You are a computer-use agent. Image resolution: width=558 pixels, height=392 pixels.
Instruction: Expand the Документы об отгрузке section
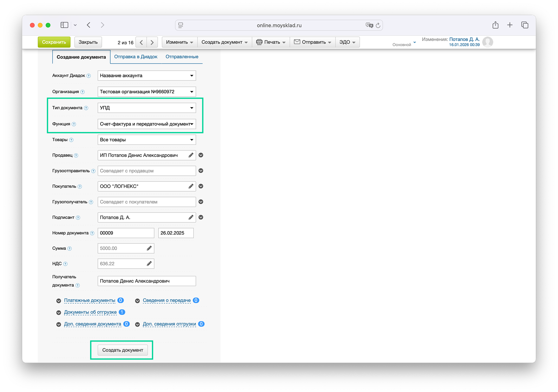[x=90, y=312]
